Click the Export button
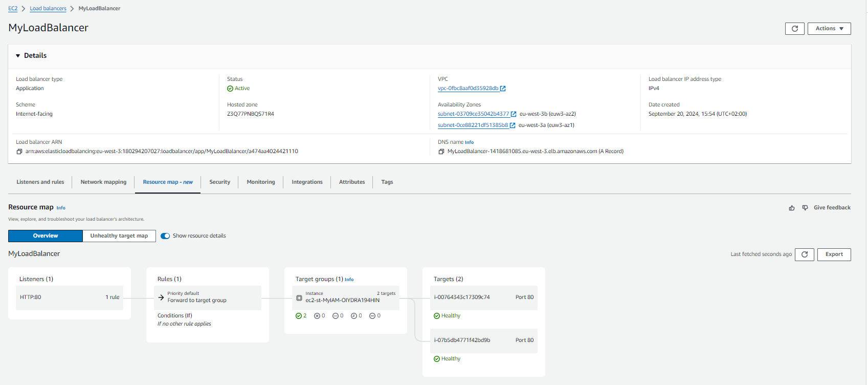The height and width of the screenshot is (385, 868). point(834,254)
